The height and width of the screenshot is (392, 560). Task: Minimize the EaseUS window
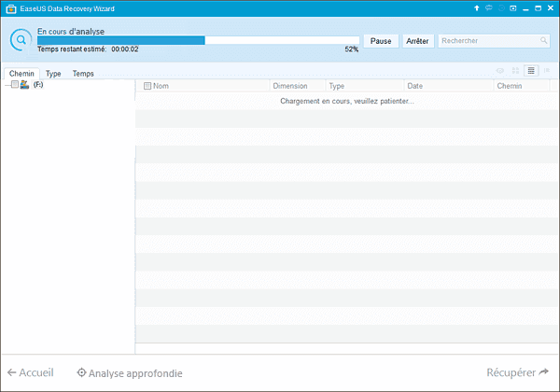(525, 8)
